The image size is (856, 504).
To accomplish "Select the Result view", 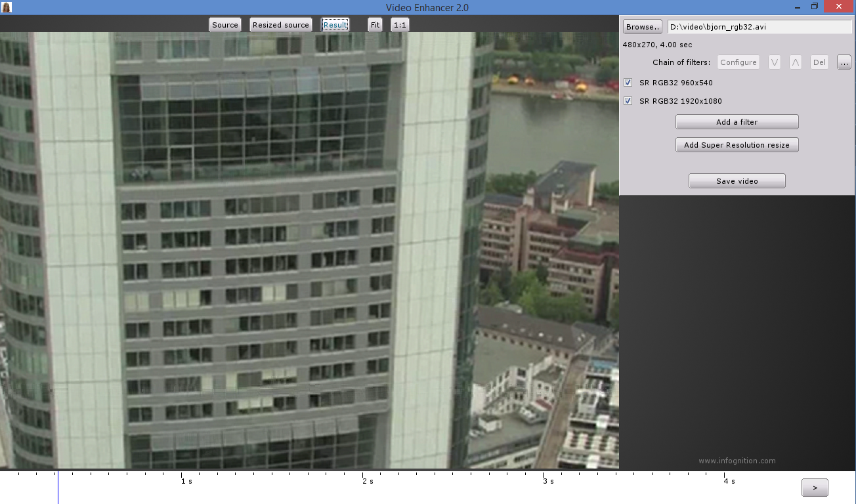I will click(x=335, y=25).
